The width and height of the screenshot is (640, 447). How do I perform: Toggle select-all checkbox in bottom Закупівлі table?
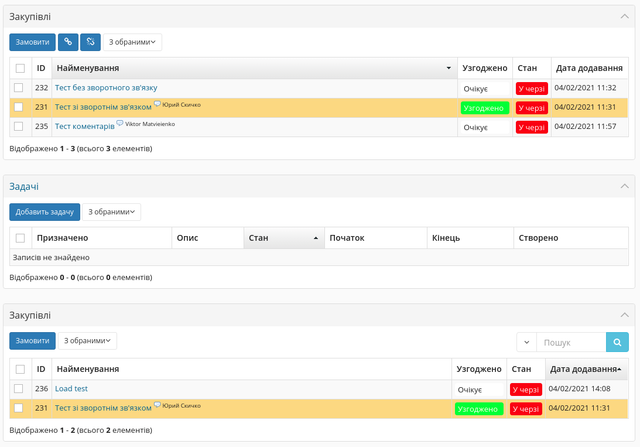click(20, 369)
